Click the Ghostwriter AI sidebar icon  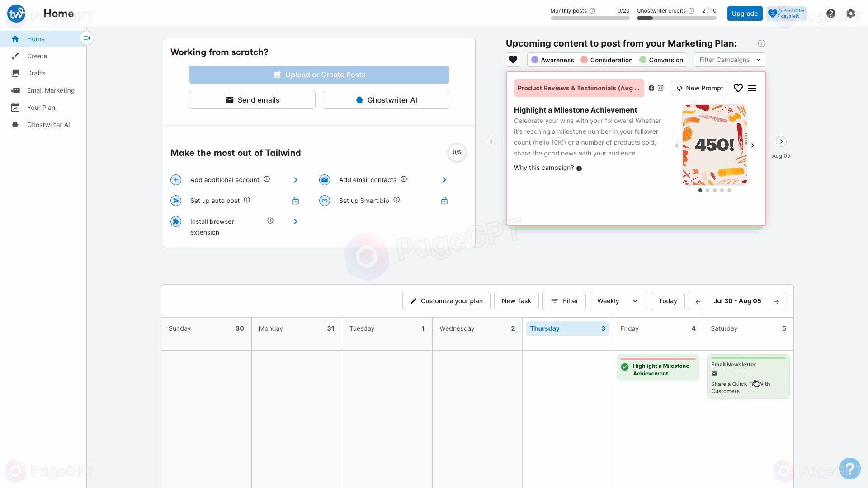(15, 125)
